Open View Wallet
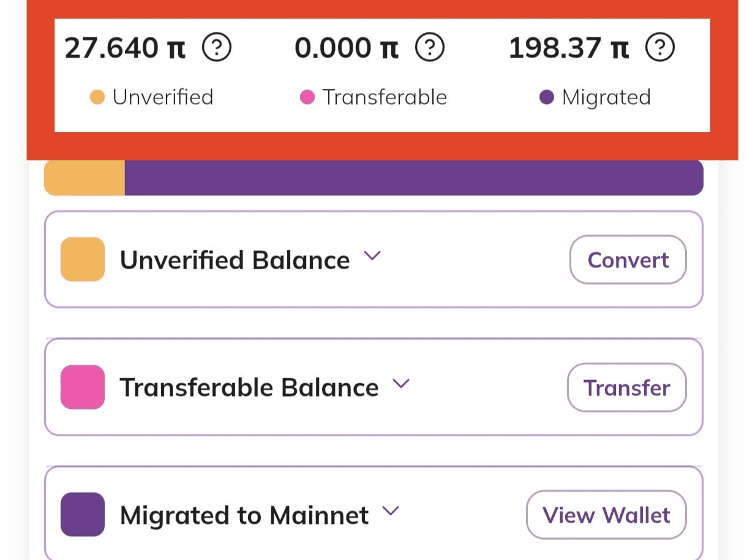This screenshot has height=560, width=747. 606,515
